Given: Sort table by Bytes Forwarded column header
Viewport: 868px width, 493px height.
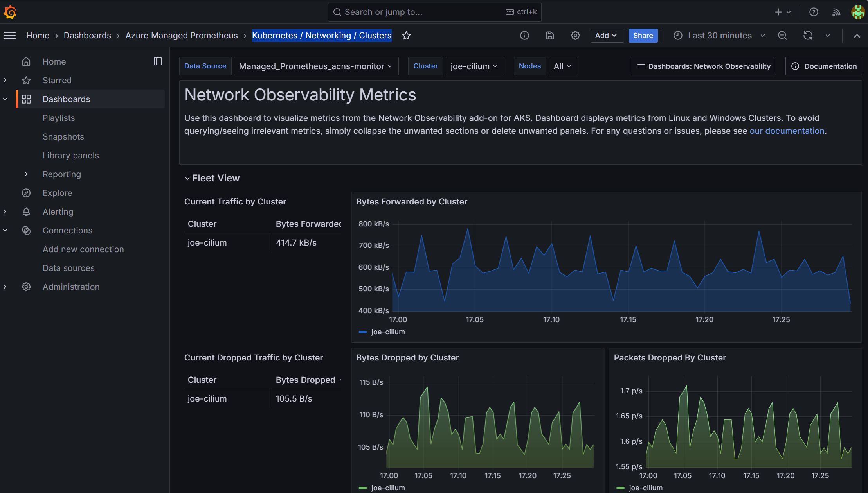Looking at the screenshot, I should 308,224.
